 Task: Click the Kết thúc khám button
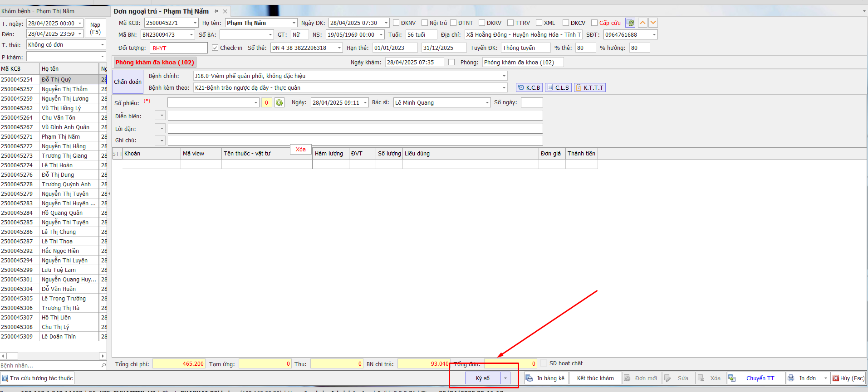[x=595, y=378]
